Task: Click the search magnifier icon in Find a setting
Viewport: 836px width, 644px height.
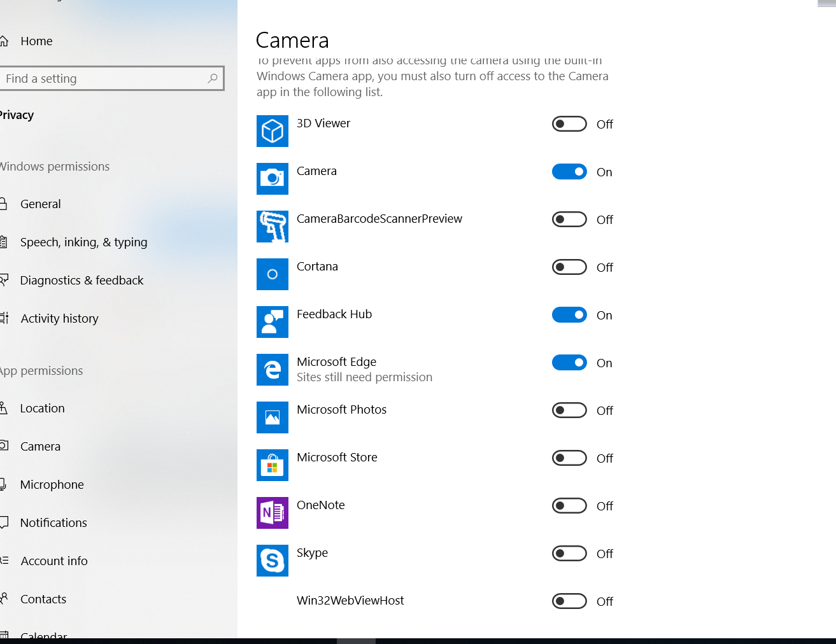Action: coord(213,78)
